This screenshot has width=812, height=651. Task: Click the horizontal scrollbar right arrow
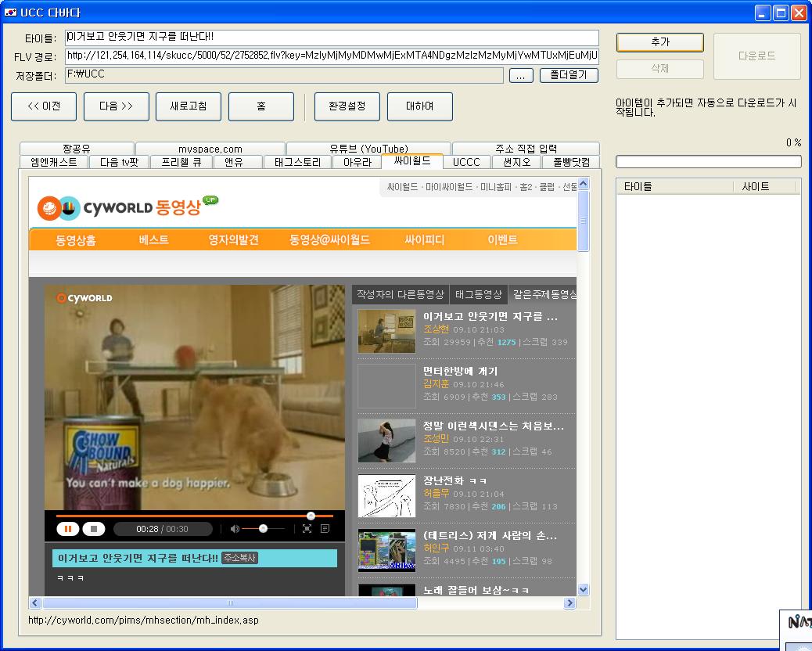(x=570, y=602)
